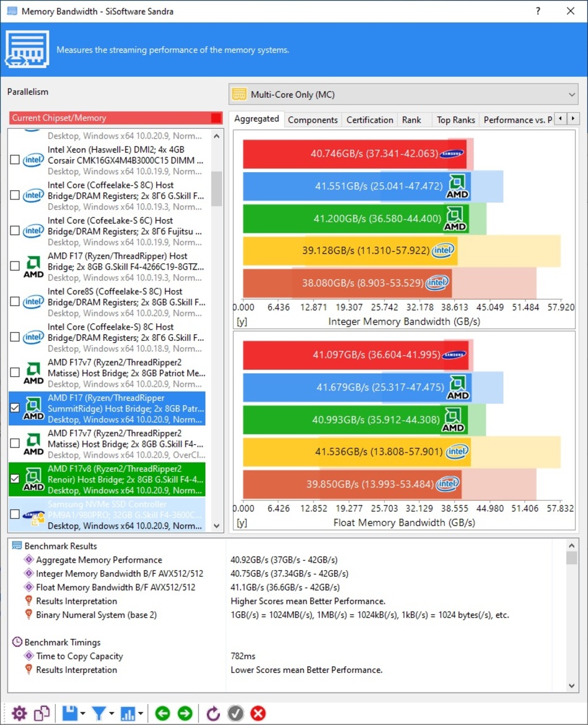Click the blue funnel filter icon
The image size is (588, 725).
pos(99,713)
